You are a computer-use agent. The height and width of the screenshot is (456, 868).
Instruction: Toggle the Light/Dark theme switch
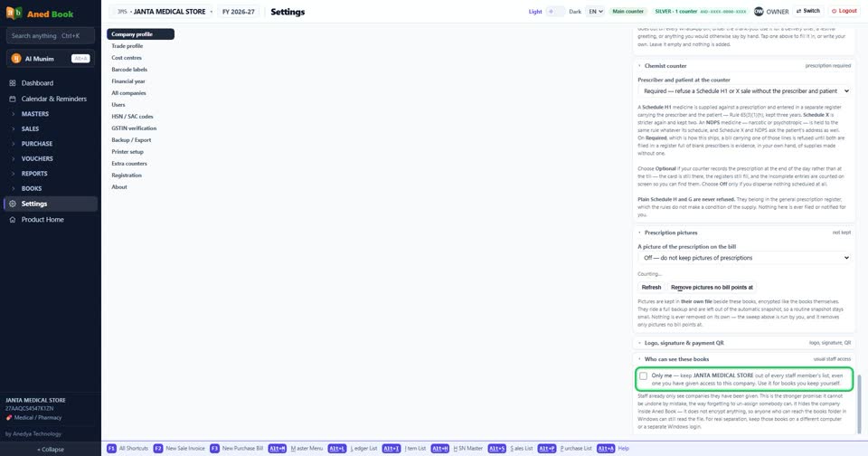click(x=555, y=12)
